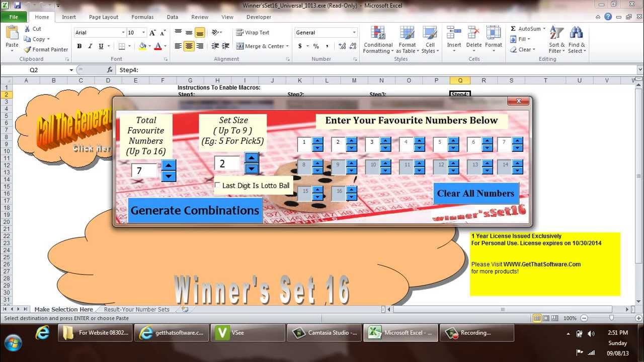Open the number format dropdown showing General

point(354,33)
